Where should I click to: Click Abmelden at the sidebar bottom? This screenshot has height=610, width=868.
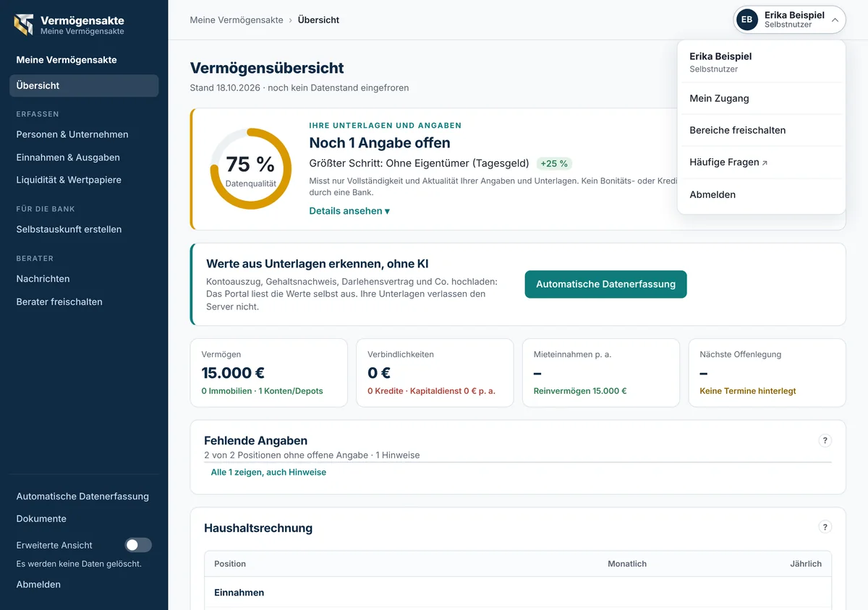84,584
